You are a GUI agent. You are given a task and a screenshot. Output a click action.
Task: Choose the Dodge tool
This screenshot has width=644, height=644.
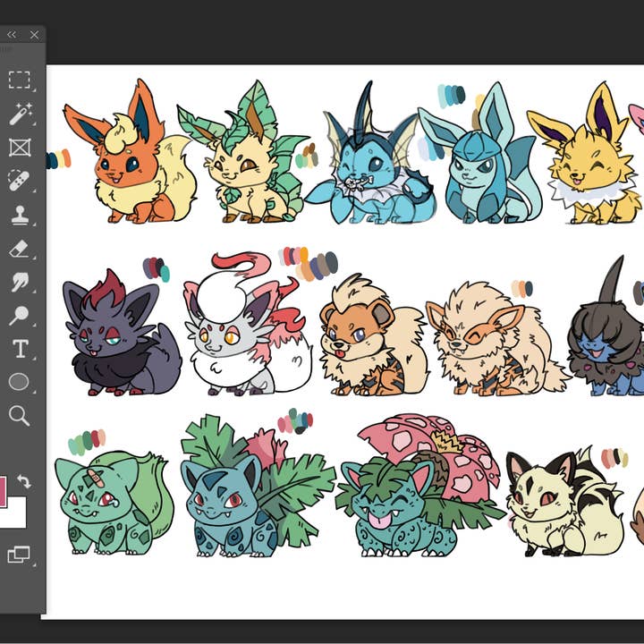click(19, 316)
